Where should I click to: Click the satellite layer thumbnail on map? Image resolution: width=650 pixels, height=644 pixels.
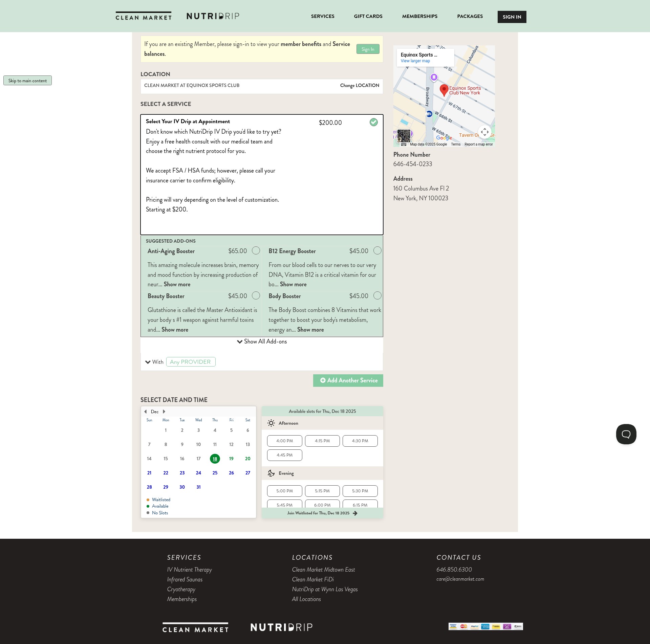click(x=404, y=136)
